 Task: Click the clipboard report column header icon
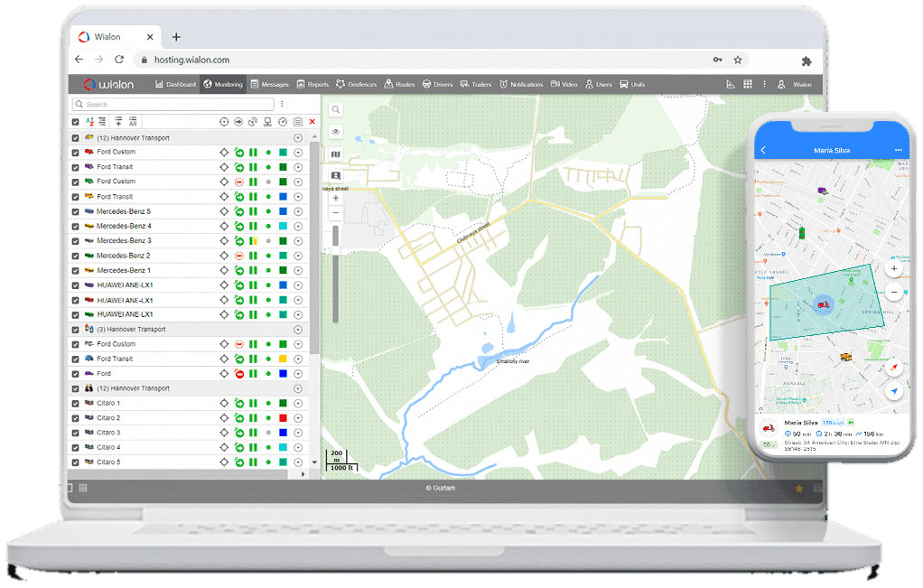pos(298,122)
